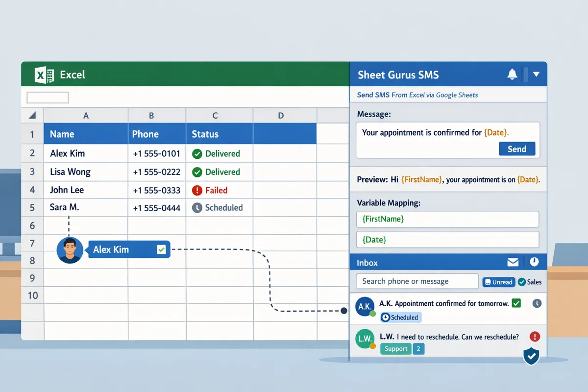Click the Alex Kim contact avatar
The width and height of the screenshot is (588, 392).
coord(70,250)
